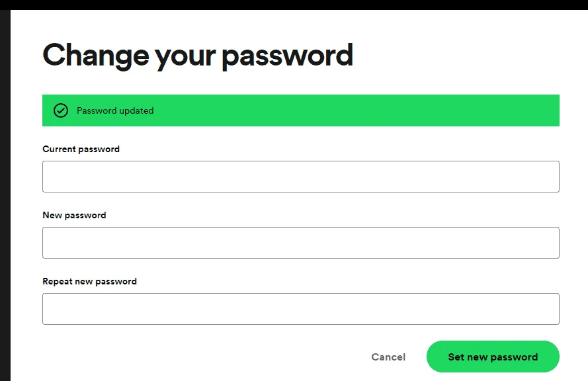Click the word 'Change' in the heading
This screenshot has height=381, width=588.
click(x=96, y=56)
